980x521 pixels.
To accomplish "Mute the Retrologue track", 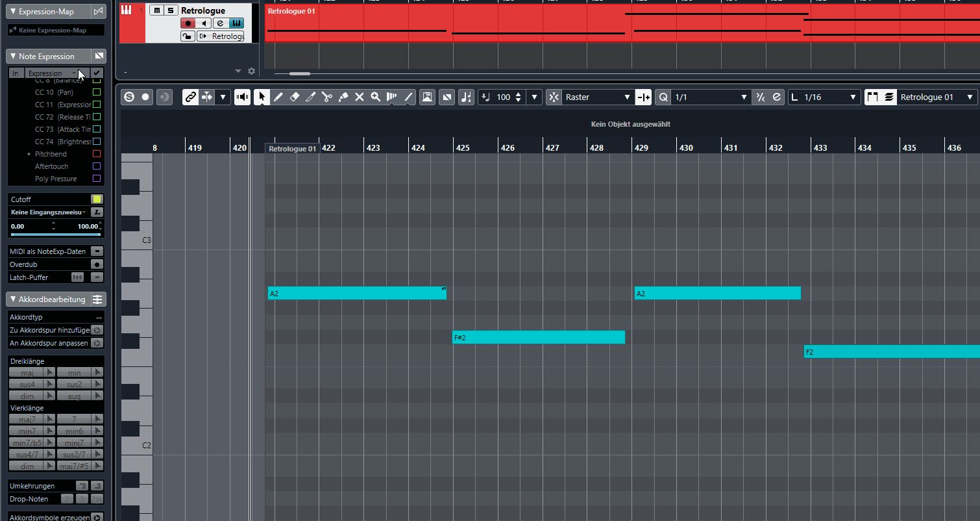I will (x=156, y=10).
